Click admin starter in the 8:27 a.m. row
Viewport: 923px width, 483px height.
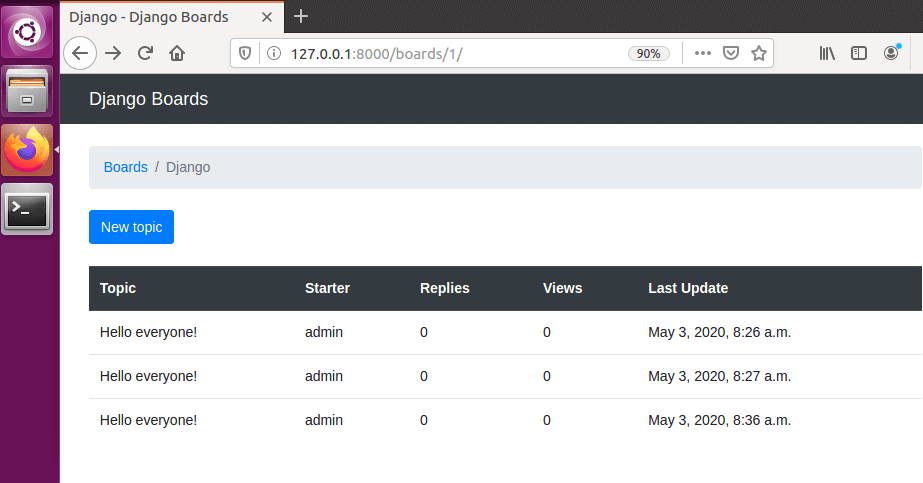tap(324, 377)
